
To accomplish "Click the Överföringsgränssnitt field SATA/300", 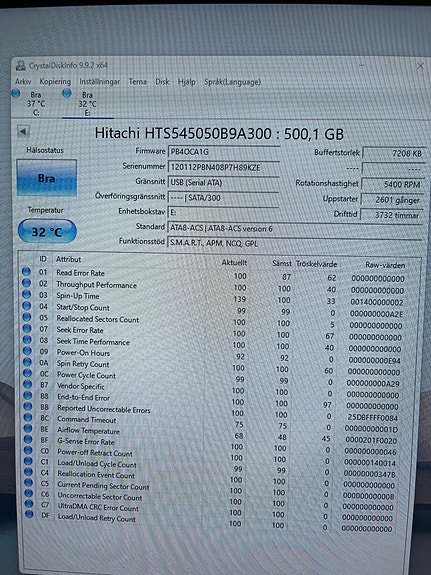I will click(224, 198).
